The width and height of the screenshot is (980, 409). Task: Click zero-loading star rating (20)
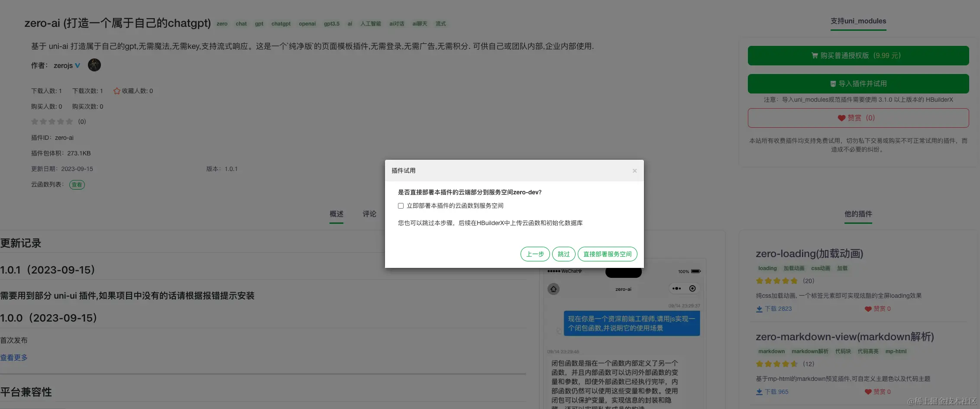click(x=776, y=281)
